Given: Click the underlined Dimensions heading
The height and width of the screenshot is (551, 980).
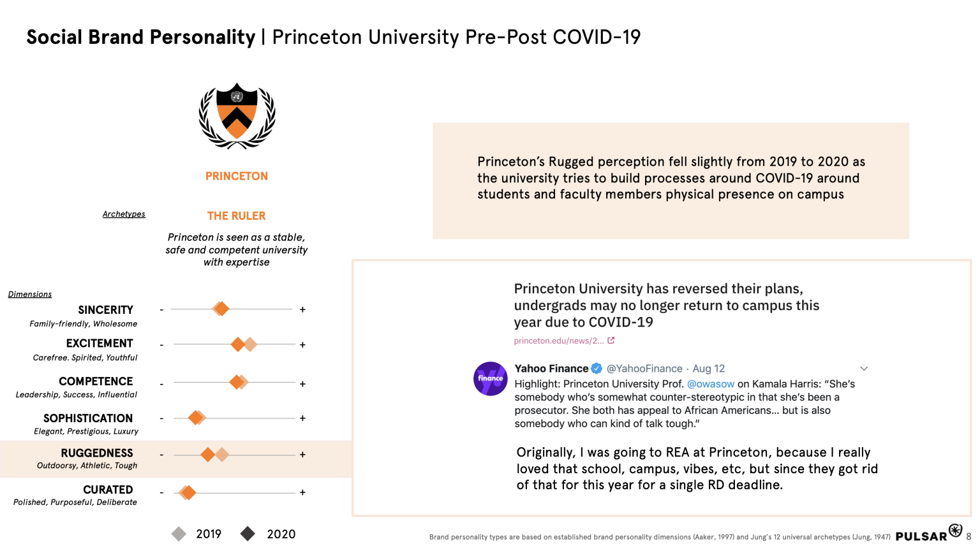Looking at the screenshot, I should (30, 295).
